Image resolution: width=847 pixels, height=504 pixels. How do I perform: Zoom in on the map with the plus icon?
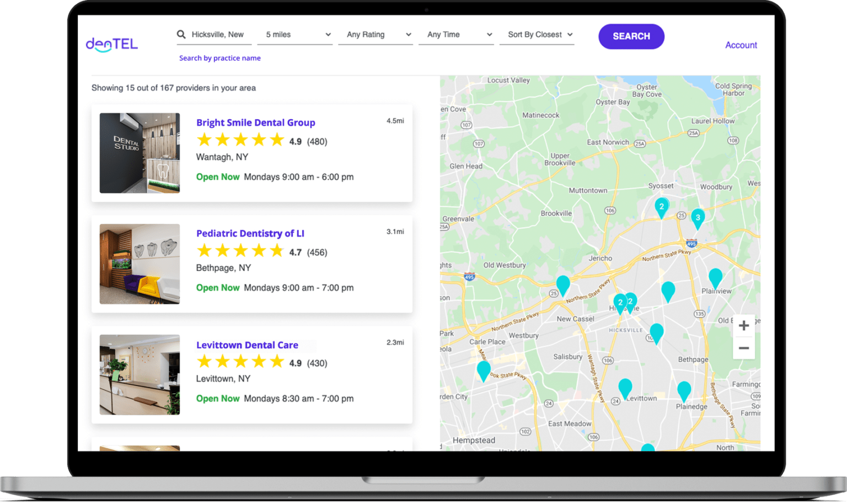(x=744, y=326)
